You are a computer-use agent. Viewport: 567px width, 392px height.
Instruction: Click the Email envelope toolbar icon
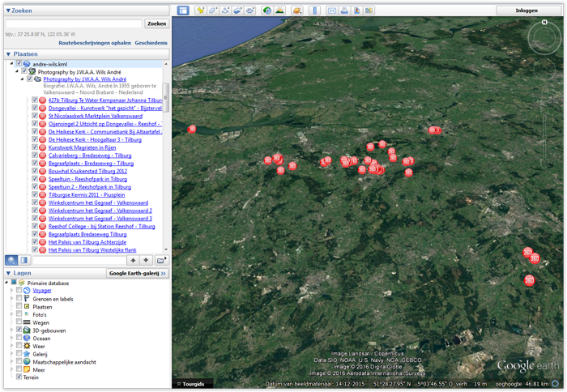pos(332,11)
